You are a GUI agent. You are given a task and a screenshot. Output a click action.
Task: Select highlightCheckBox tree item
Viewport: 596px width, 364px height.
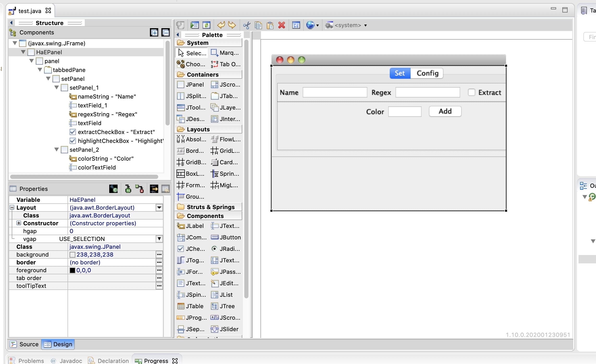(x=120, y=141)
